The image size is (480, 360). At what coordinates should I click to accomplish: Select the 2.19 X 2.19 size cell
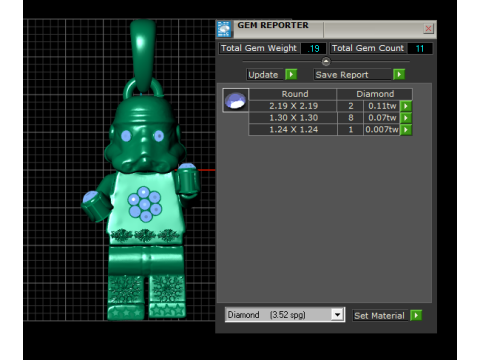point(293,106)
